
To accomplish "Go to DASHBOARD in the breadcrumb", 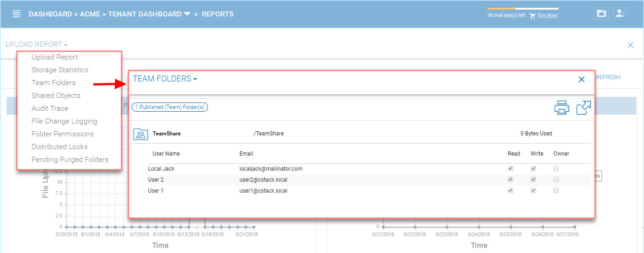I will (50, 14).
